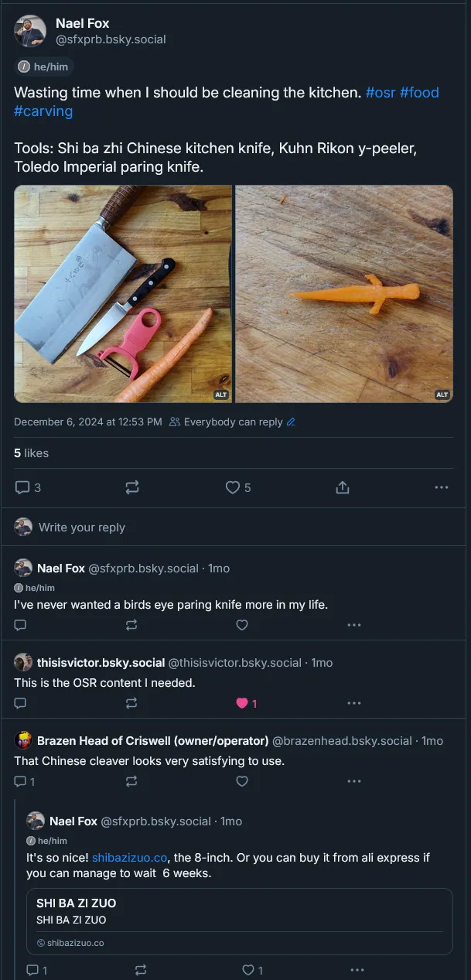Open more options on main post

click(442, 487)
